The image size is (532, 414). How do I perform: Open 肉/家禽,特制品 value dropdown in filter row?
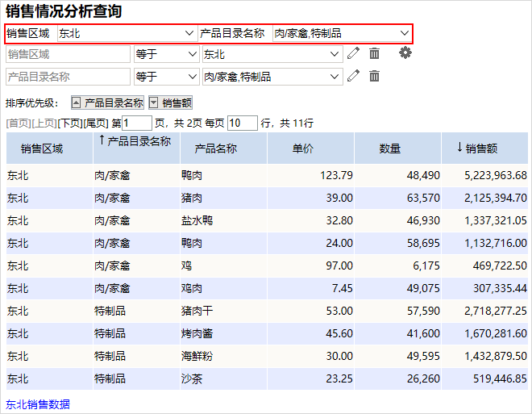(272, 77)
